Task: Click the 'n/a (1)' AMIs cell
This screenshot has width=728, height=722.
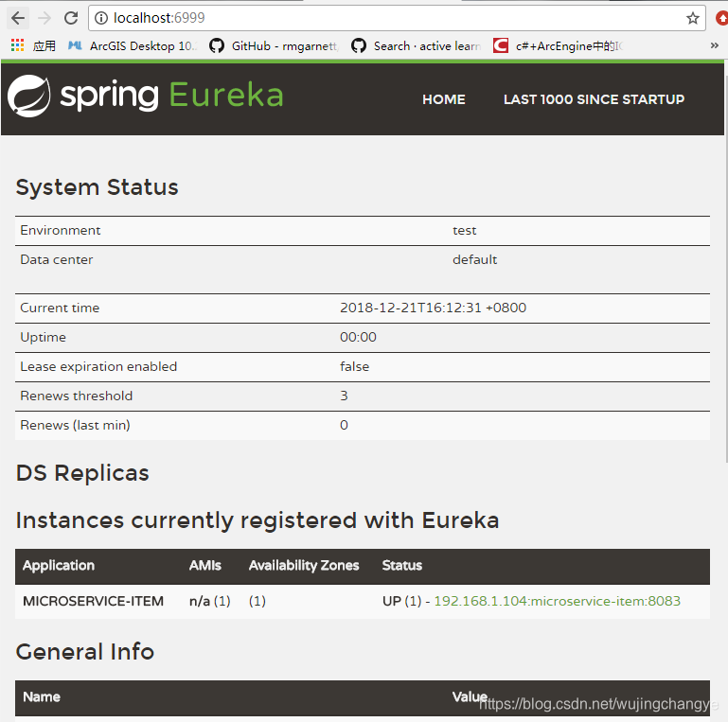Action: (x=210, y=601)
